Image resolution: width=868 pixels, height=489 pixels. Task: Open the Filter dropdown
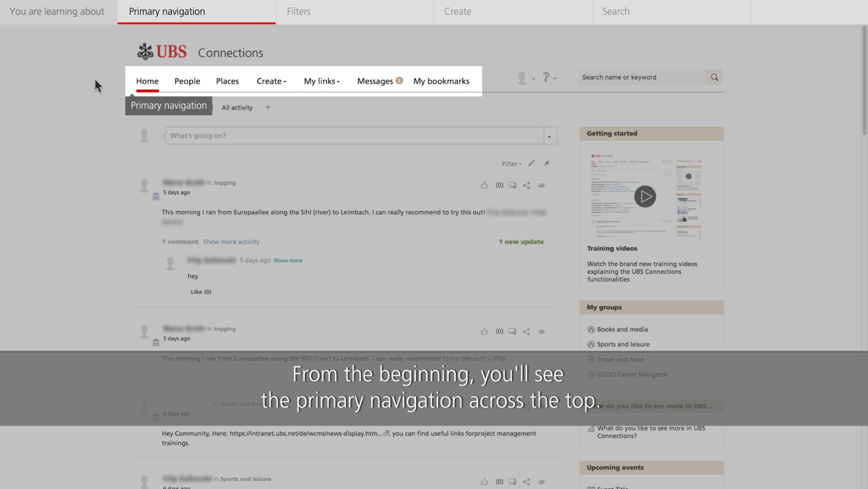(511, 164)
